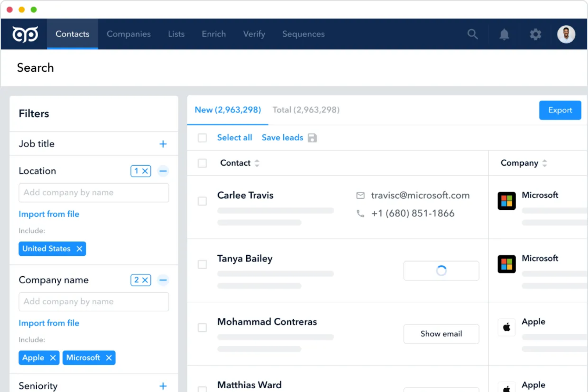Open the Lists tab
The image size is (588, 392).
pyautogui.click(x=176, y=34)
